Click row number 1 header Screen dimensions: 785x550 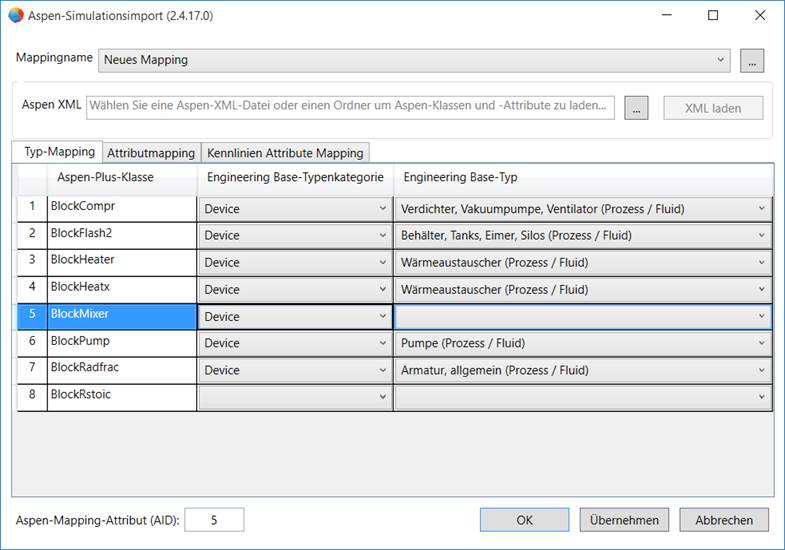click(x=32, y=209)
